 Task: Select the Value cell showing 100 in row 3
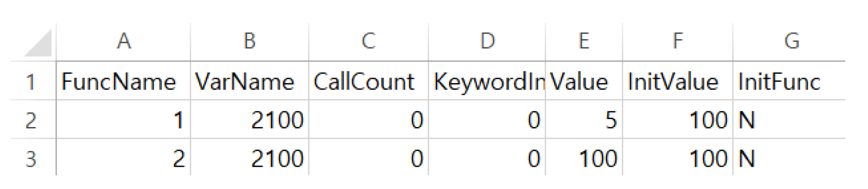click(584, 158)
